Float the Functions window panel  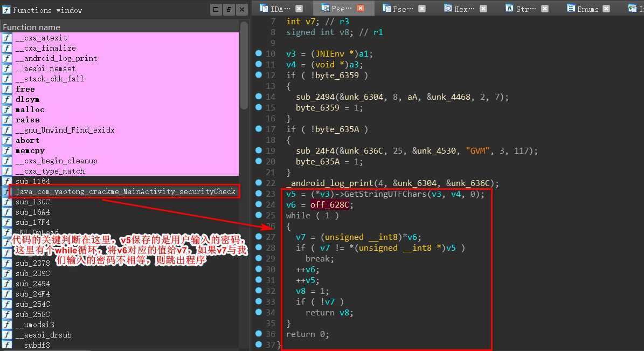[x=229, y=10]
